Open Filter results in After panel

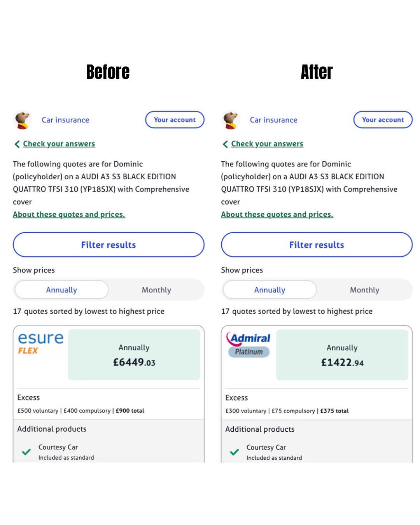click(317, 245)
